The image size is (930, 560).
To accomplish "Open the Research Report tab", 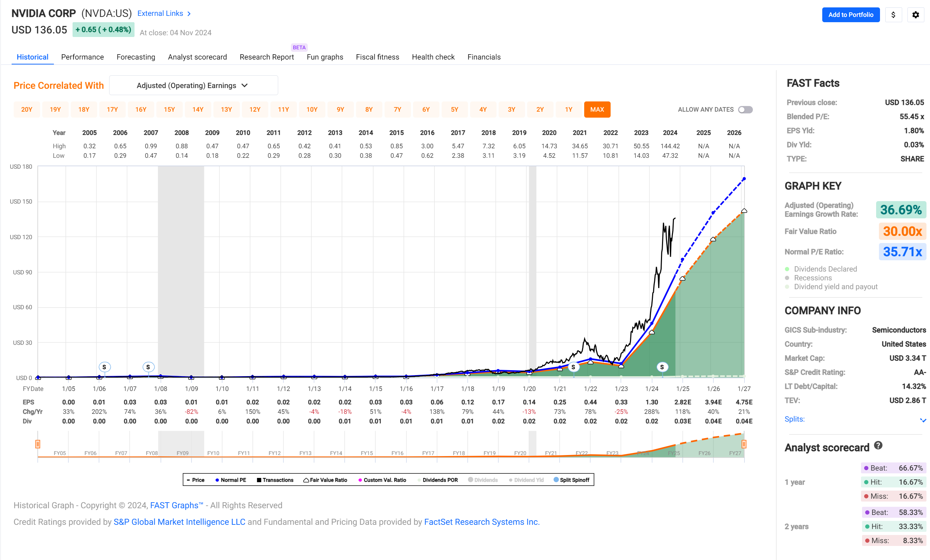I will coord(267,57).
